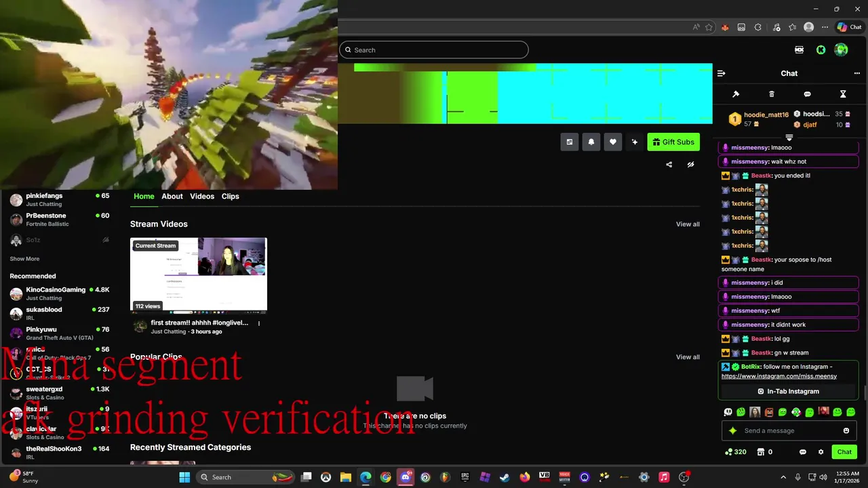Open sukasblood recommended channel
Screen dimensions: 868x488
pos(60,313)
